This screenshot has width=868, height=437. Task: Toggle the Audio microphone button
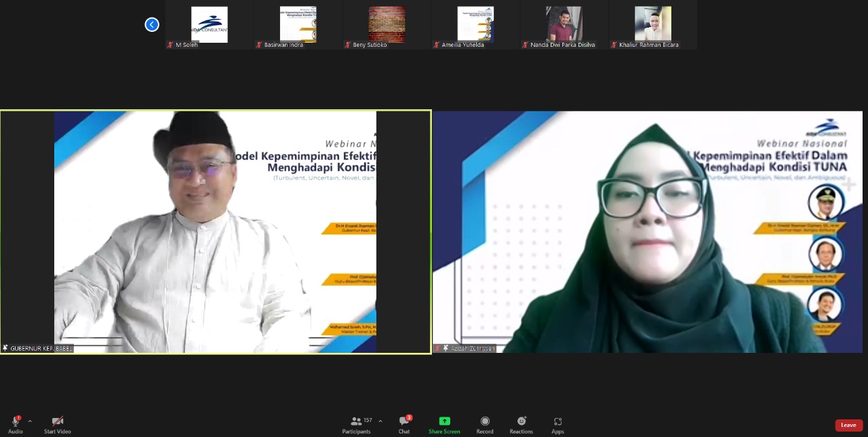click(15, 421)
